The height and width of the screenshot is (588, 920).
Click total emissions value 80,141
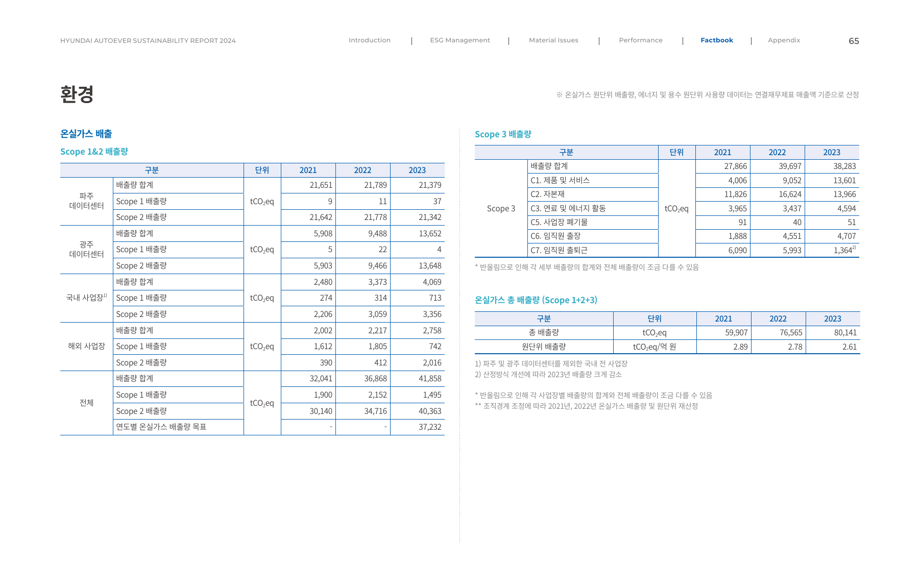click(x=845, y=333)
